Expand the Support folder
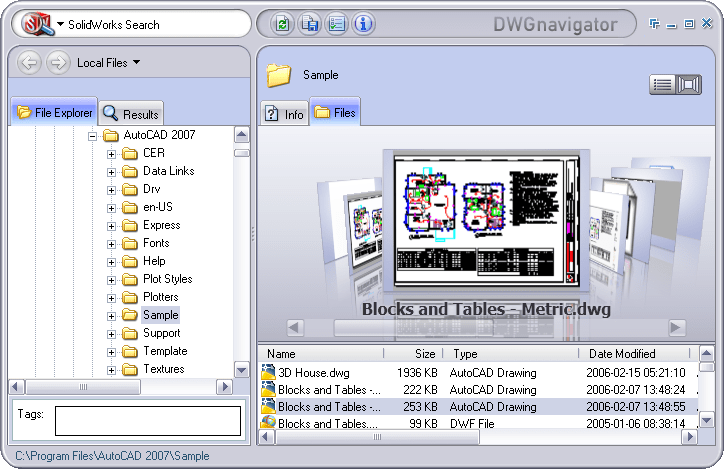Screen dimensions: 724x469 [x=111, y=334]
